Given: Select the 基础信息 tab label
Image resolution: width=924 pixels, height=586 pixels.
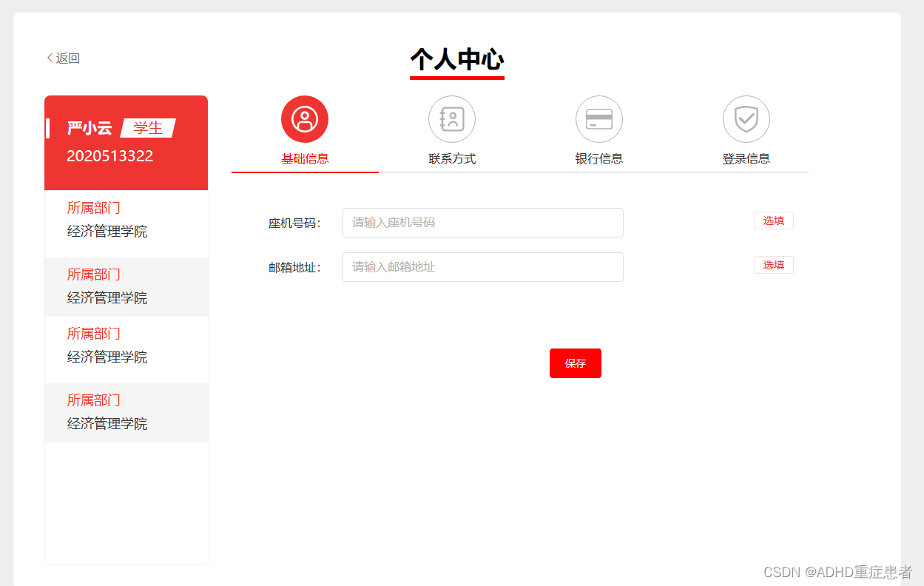Looking at the screenshot, I should pos(304,157).
